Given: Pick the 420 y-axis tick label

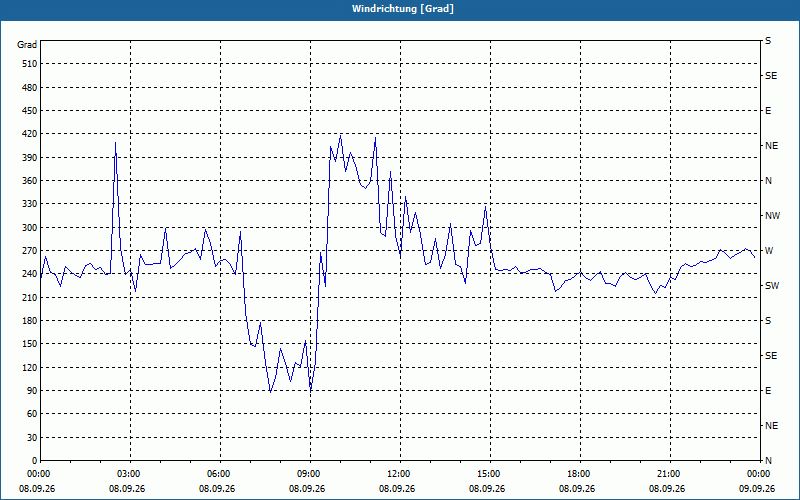Looking at the screenshot, I should pos(30,134).
